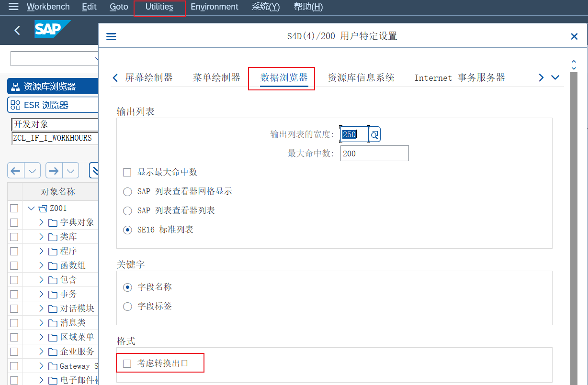Click folder icon next to Z001
The height and width of the screenshot is (385, 588).
pyautogui.click(x=43, y=209)
